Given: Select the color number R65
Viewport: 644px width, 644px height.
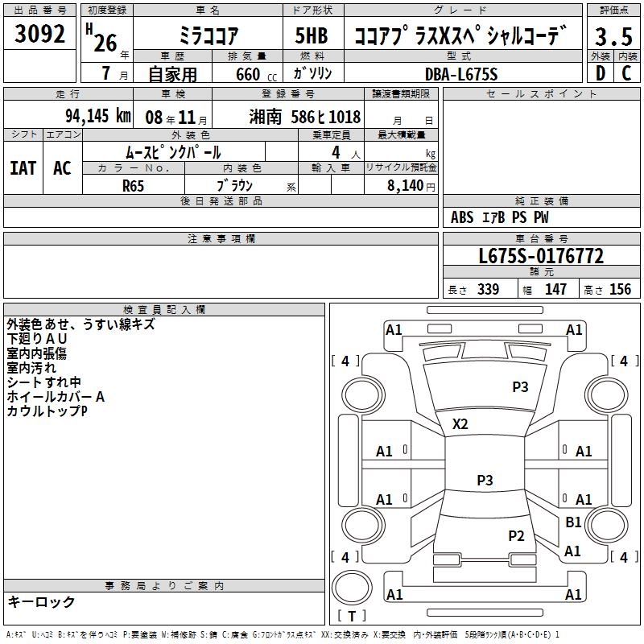Looking at the screenshot, I should coord(134,185).
